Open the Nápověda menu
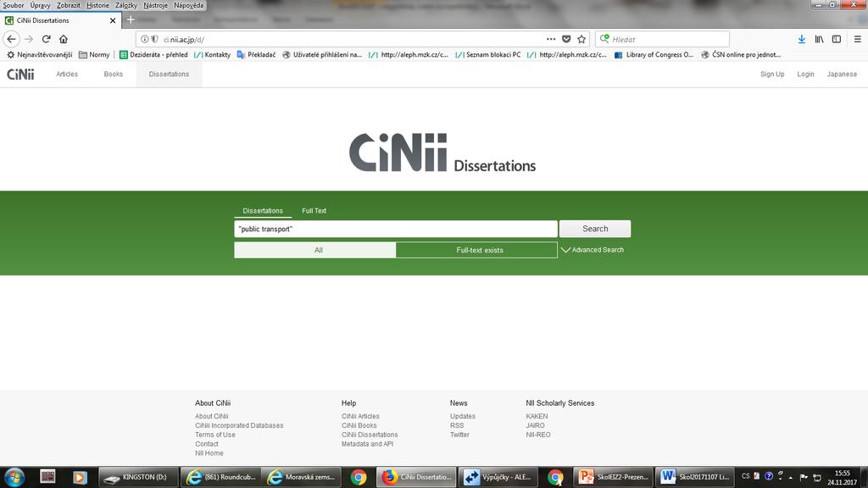This screenshot has height=488, width=868. [x=188, y=5]
